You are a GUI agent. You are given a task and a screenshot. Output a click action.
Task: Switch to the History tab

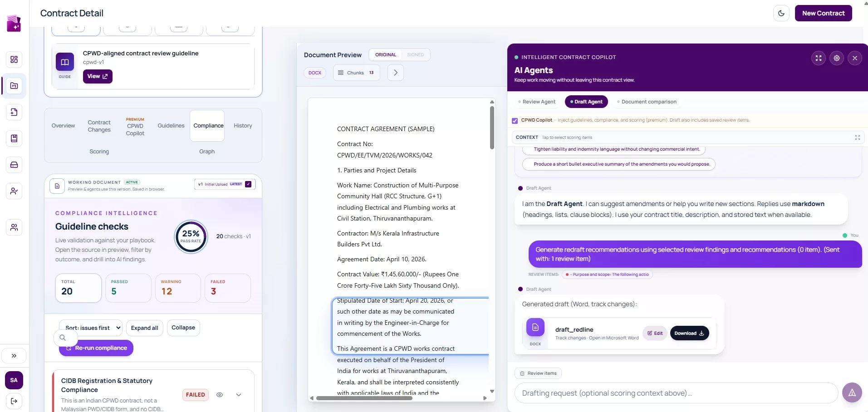tap(243, 126)
